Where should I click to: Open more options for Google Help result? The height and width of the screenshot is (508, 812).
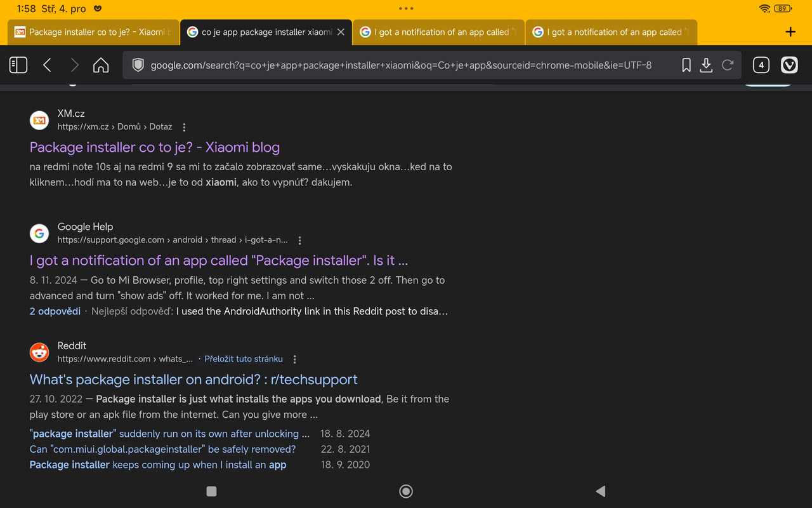pyautogui.click(x=299, y=241)
